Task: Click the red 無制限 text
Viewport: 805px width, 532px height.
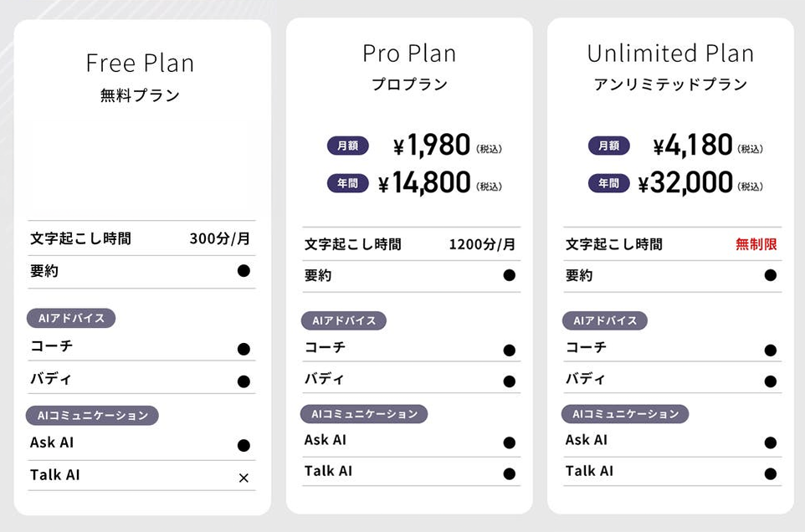Action: click(756, 244)
